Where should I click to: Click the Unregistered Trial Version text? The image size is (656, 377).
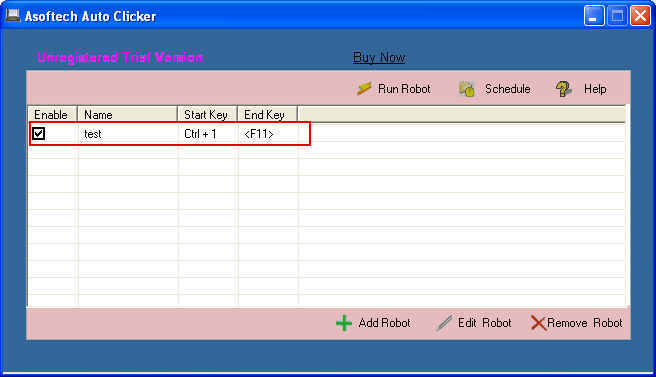tap(120, 57)
